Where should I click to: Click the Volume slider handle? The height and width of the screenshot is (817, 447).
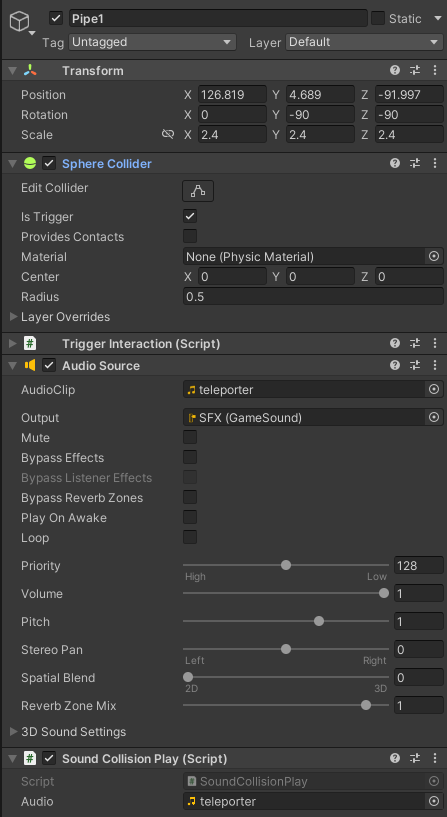pos(384,593)
